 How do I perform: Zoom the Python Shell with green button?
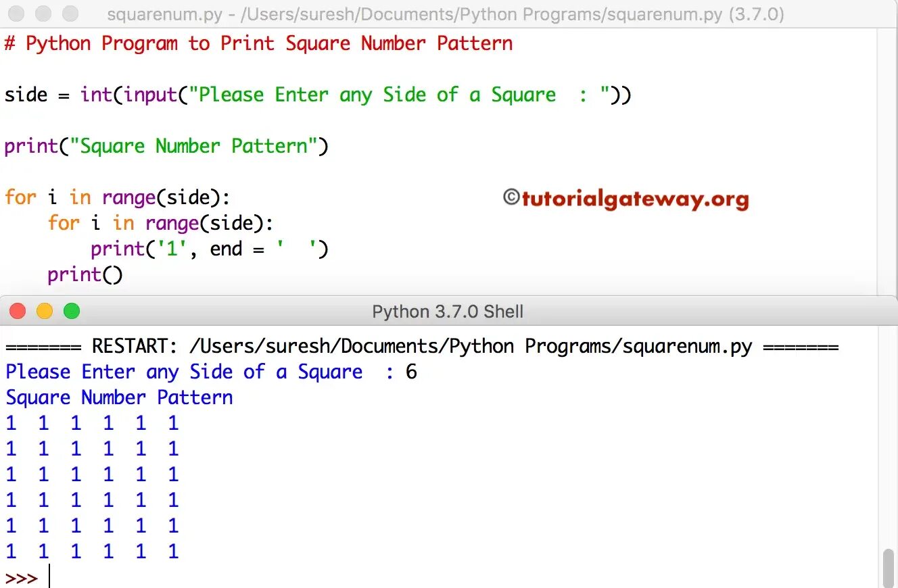[x=72, y=311]
